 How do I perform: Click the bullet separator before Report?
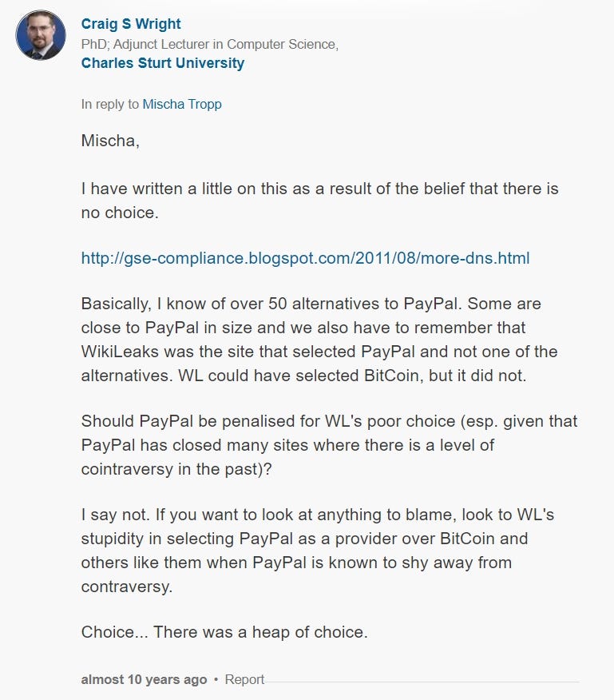point(216,679)
